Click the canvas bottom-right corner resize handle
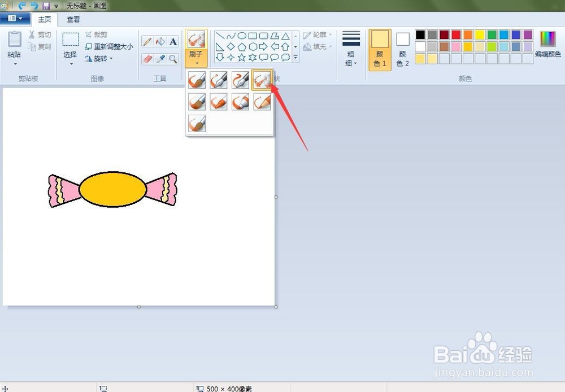Image resolution: width=565 pixels, height=392 pixels. coord(276,307)
